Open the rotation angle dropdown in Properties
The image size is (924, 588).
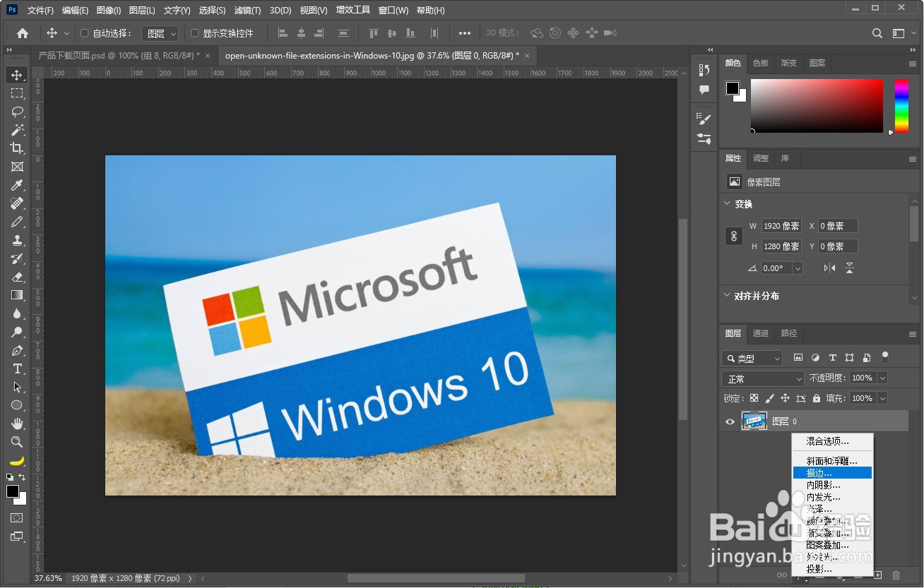coord(798,268)
